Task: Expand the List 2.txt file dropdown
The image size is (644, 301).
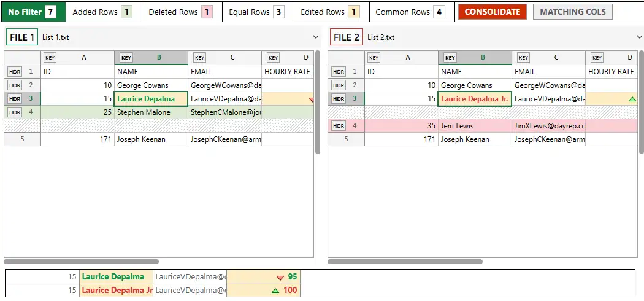Action: [639, 37]
